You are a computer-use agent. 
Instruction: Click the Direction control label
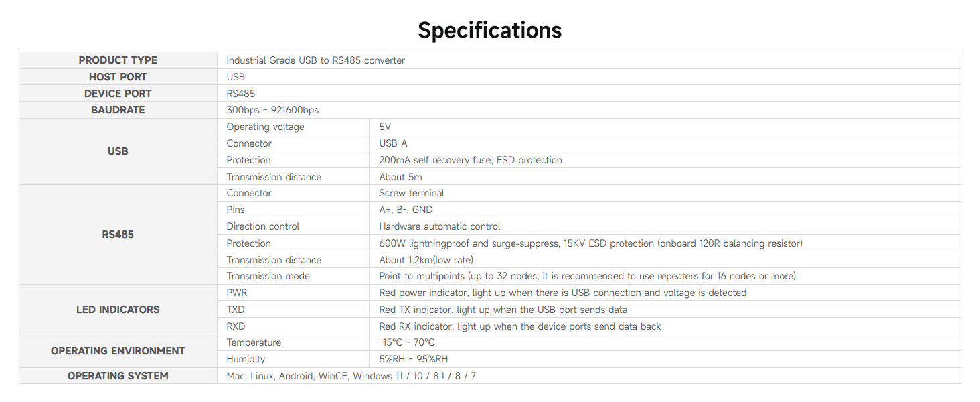pos(263,226)
